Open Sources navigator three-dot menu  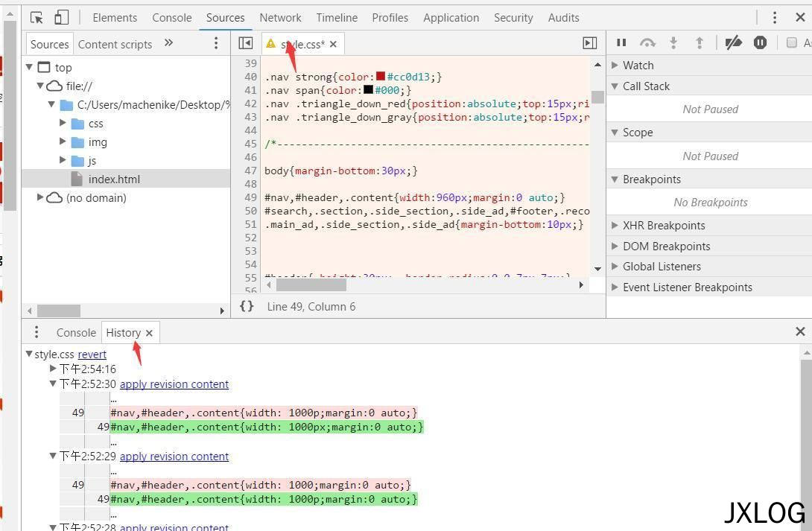tap(216, 43)
